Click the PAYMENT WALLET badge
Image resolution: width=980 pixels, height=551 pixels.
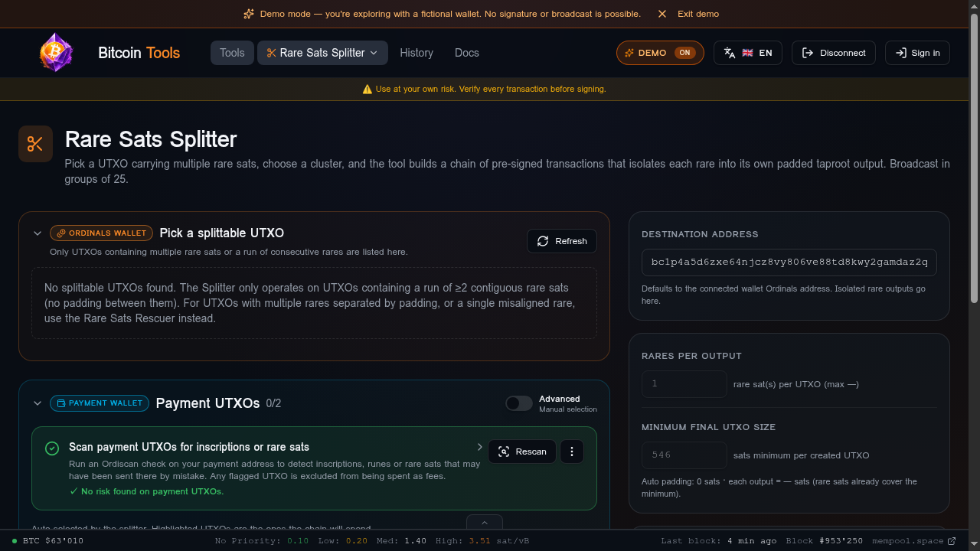100,403
